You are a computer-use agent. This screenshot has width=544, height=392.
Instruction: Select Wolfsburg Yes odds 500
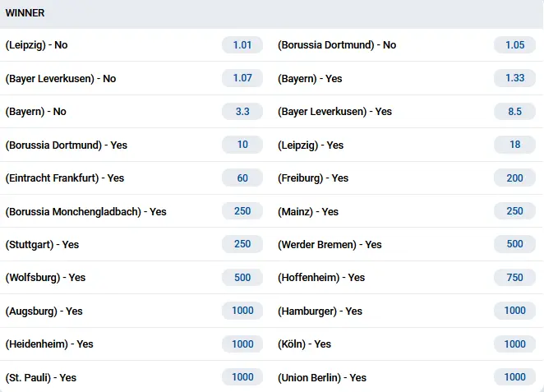(242, 278)
